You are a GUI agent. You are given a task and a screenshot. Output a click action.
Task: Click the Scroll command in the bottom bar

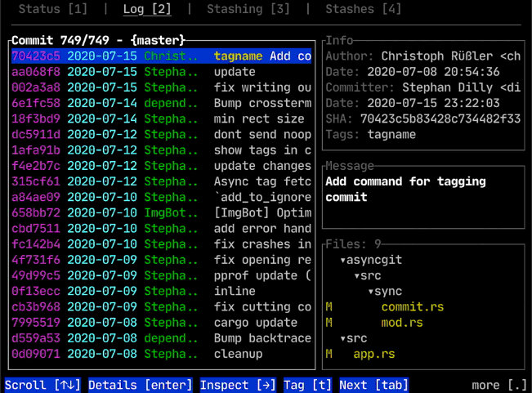click(42, 385)
